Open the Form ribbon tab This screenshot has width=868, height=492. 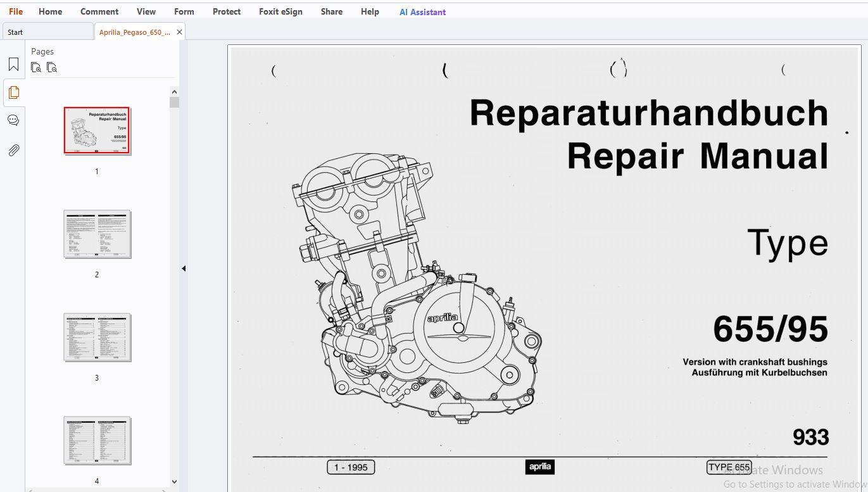click(184, 11)
